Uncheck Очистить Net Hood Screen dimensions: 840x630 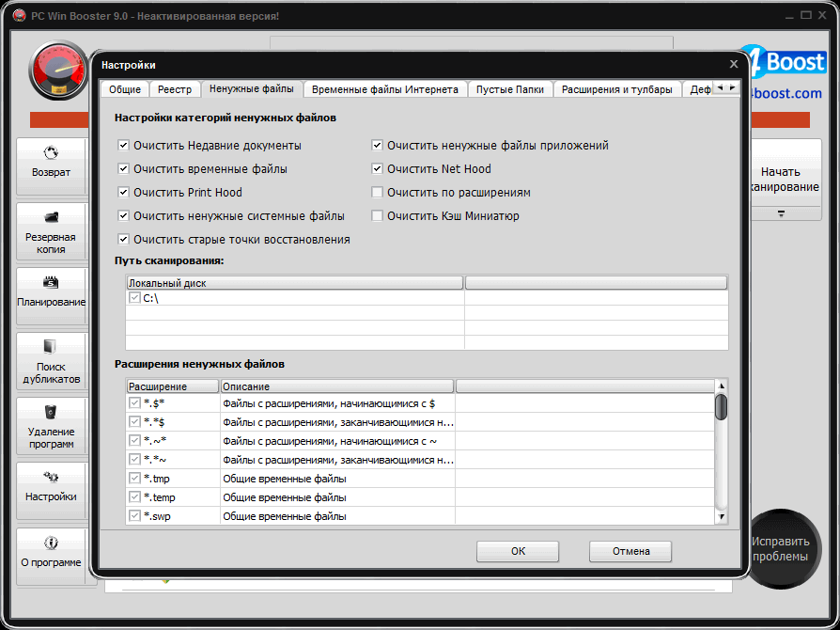pos(377,169)
